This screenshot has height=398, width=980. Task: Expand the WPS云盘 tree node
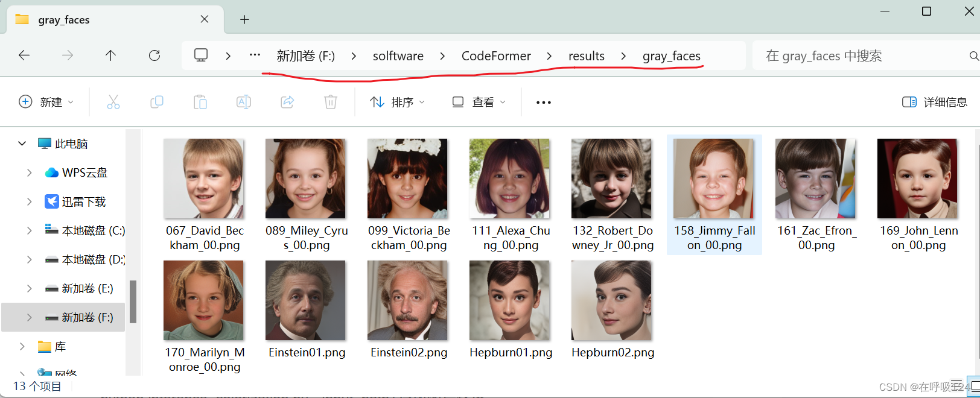(x=29, y=172)
